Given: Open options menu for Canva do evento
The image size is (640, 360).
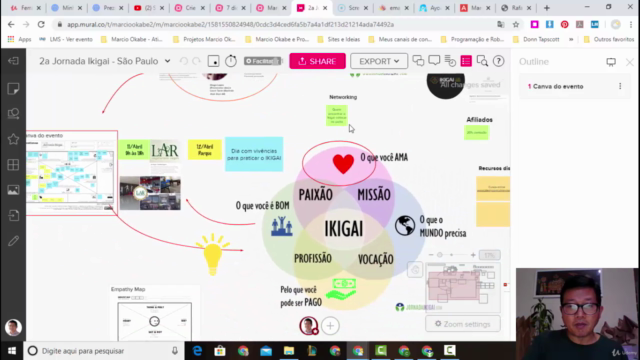Looking at the screenshot, I should pyautogui.click(x=620, y=86).
